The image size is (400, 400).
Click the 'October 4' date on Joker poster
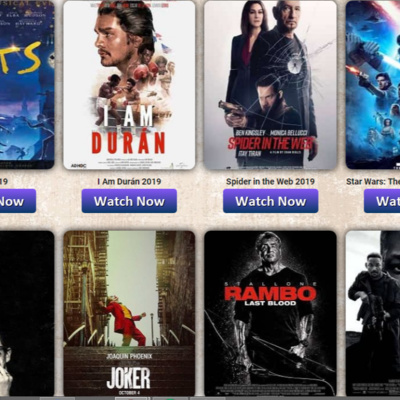coord(129,392)
